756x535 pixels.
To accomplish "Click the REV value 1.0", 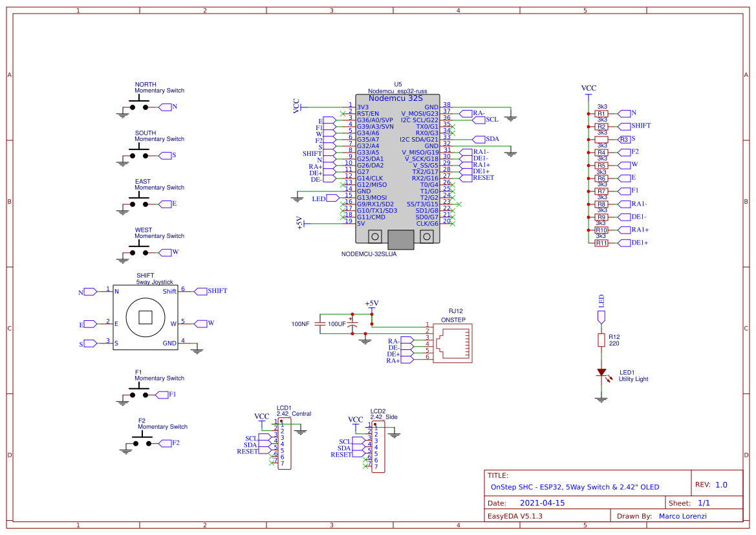I will click(x=721, y=485).
